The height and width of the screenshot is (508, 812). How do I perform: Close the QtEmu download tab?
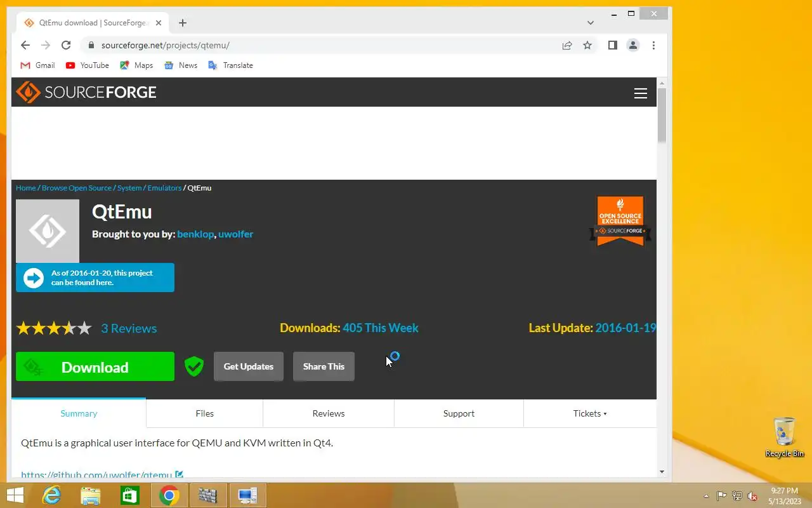(159, 23)
